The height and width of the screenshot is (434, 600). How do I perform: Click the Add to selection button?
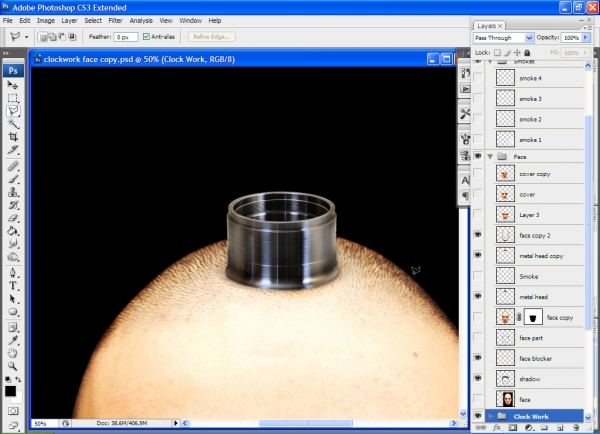[53, 37]
